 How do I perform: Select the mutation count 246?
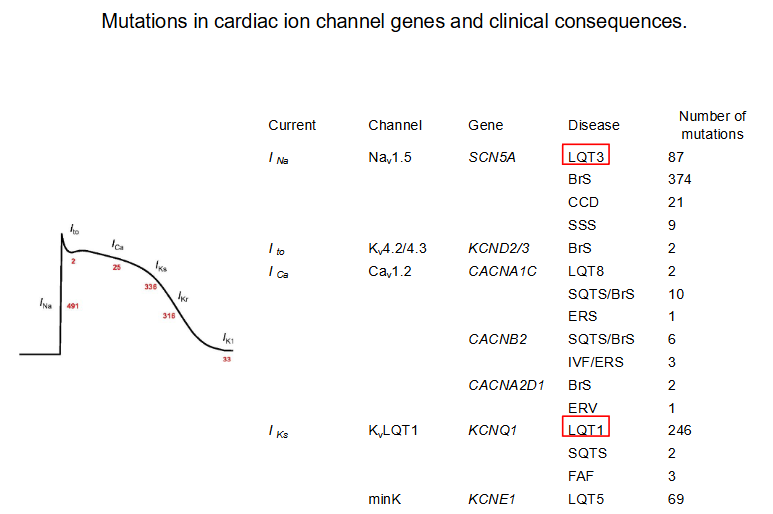coord(681,431)
